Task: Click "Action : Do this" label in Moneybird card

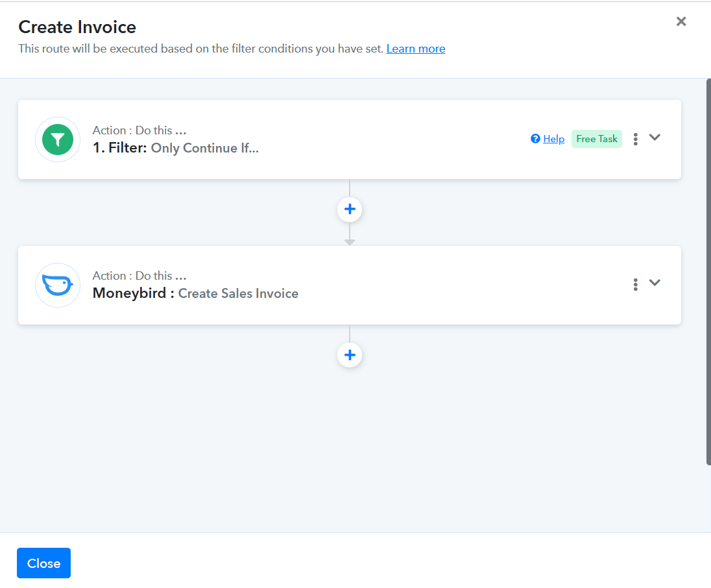Action: coord(139,276)
